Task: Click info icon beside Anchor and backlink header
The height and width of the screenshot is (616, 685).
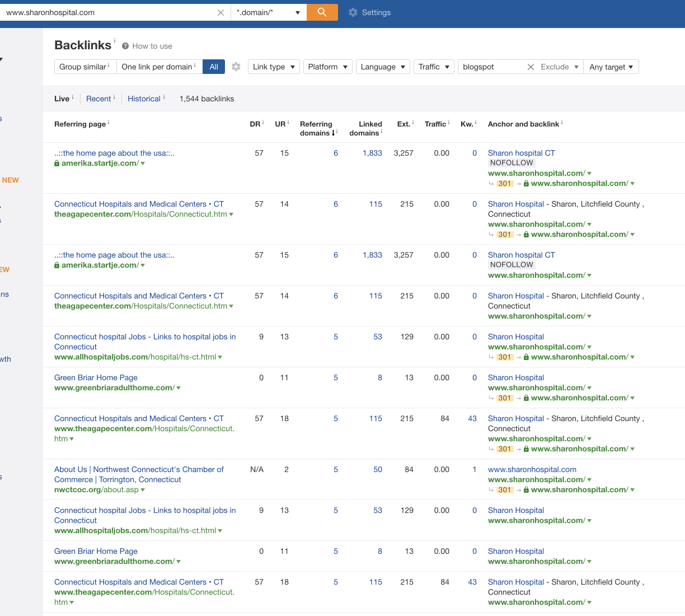Action: 562,122
